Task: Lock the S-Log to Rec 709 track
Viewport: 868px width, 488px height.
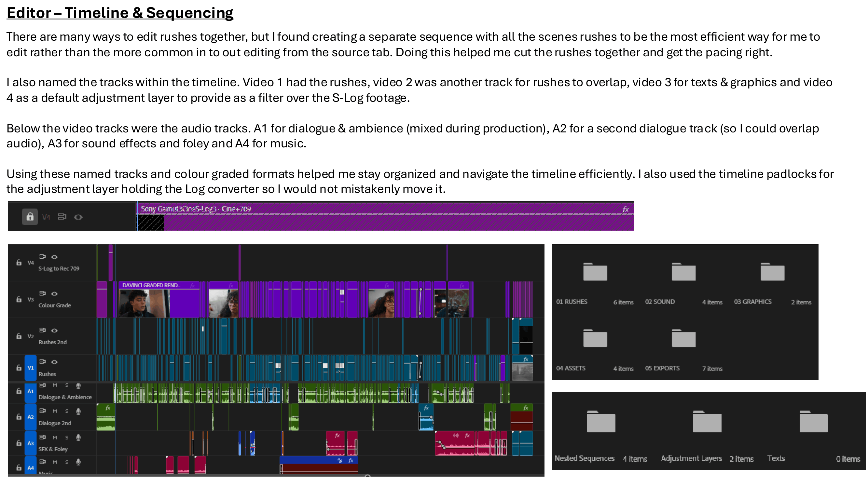Action: (19, 262)
